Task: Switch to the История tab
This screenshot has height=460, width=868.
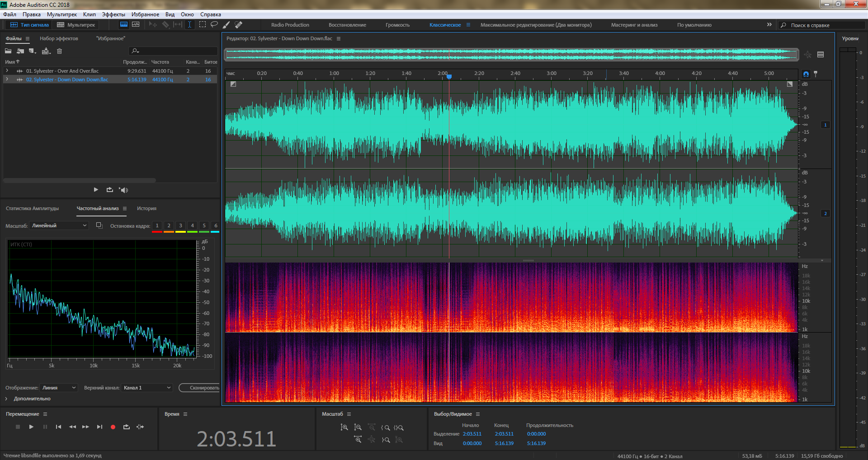Action: tap(146, 208)
